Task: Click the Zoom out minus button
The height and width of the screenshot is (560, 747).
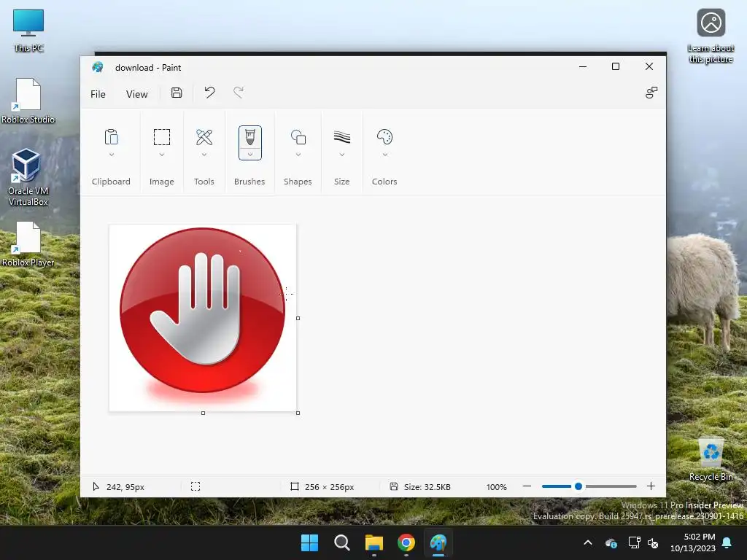Action: 527,486
